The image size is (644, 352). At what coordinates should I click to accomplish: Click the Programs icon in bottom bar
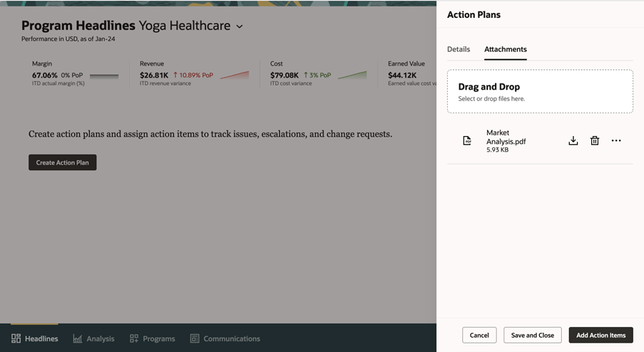[x=134, y=338]
